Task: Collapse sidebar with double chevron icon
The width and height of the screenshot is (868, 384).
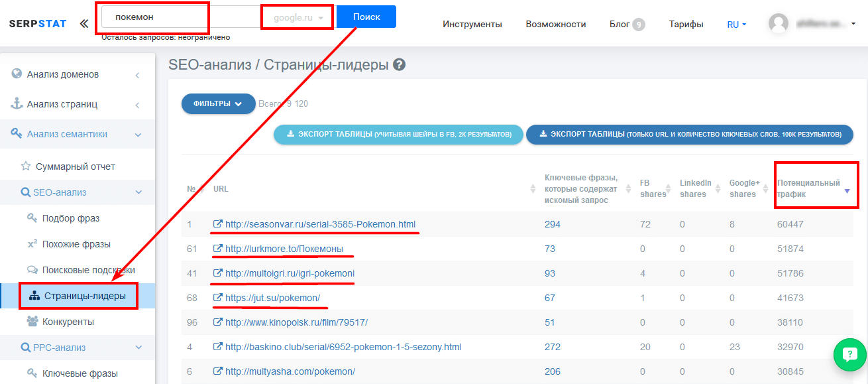Action: click(x=83, y=24)
